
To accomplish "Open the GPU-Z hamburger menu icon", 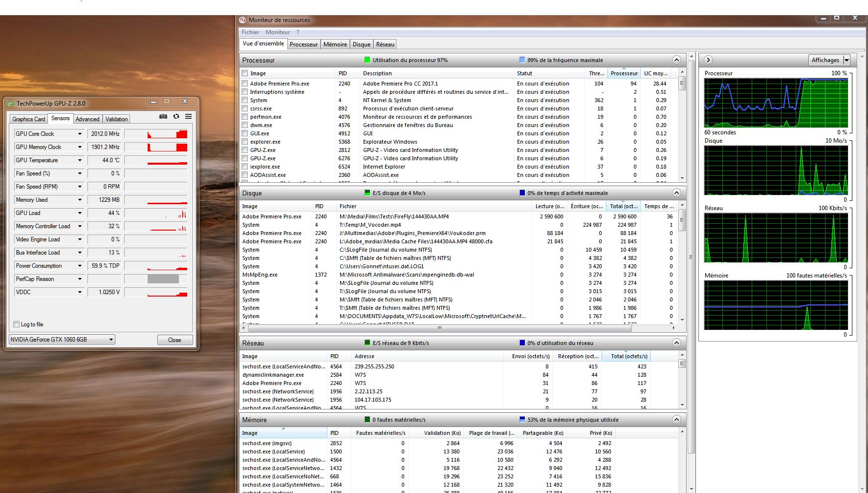I will 188,116.
